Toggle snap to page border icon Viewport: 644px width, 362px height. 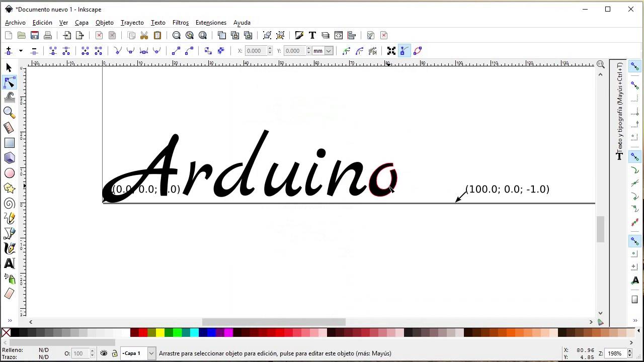[x=635, y=300]
